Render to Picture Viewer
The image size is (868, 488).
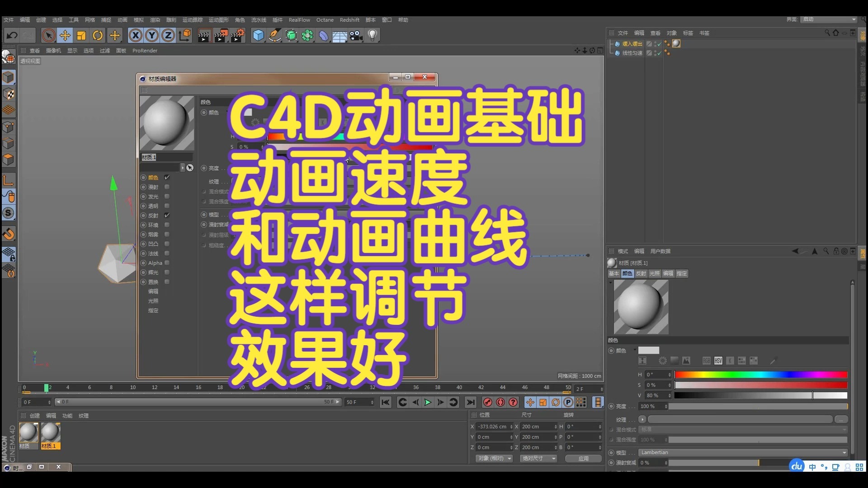pos(221,35)
